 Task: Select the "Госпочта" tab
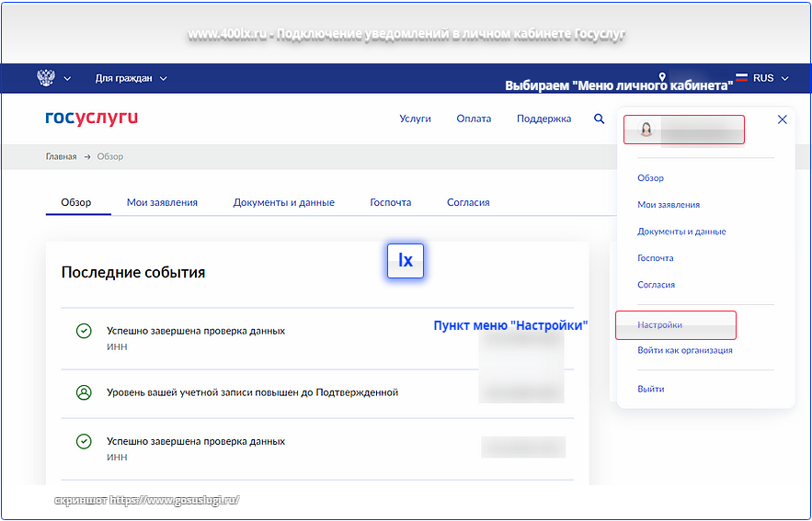point(390,202)
